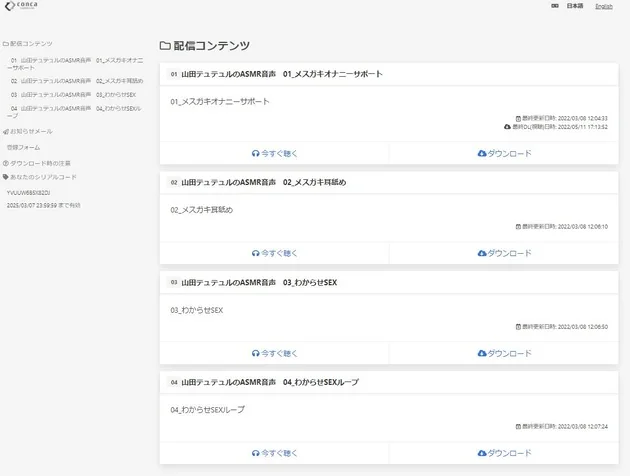
Task: Select sidebar item 03_わからせSEX
Action: tap(73, 94)
